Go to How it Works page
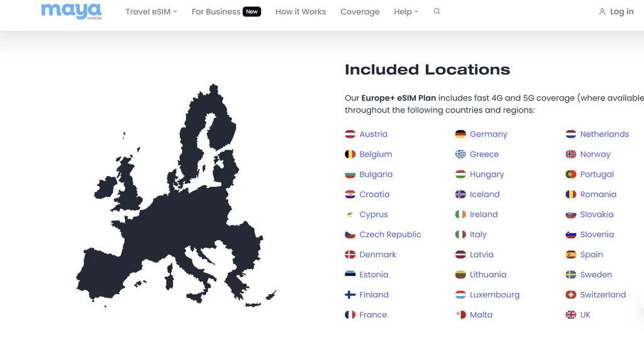The height and width of the screenshot is (339, 644). [301, 12]
